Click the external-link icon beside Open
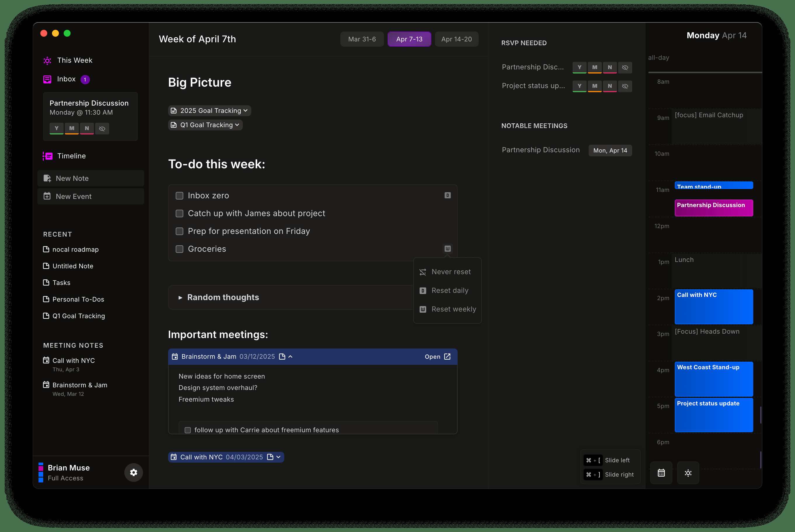This screenshot has width=795, height=532. [x=447, y=357]
